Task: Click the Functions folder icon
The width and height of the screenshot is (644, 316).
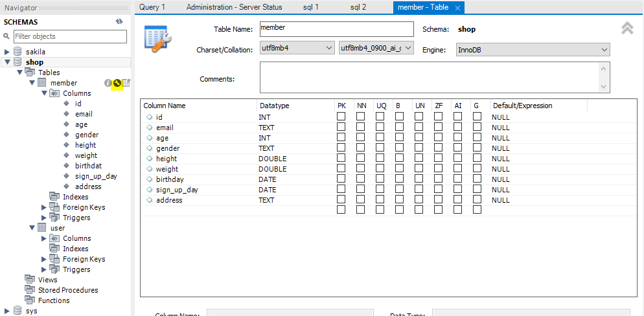Action: 30,300
